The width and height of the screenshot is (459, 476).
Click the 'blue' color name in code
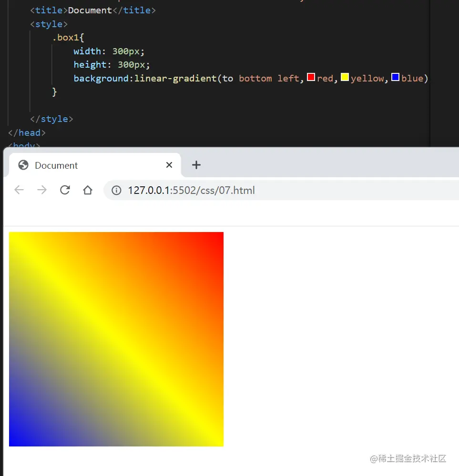(x=412, y=78)
